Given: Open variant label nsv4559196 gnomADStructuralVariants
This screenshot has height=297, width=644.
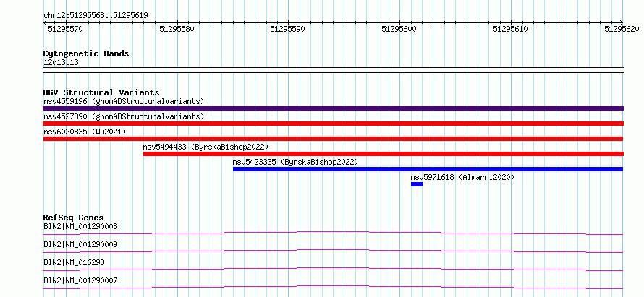Looking at the screenshot, I should (x=124, y=101).
